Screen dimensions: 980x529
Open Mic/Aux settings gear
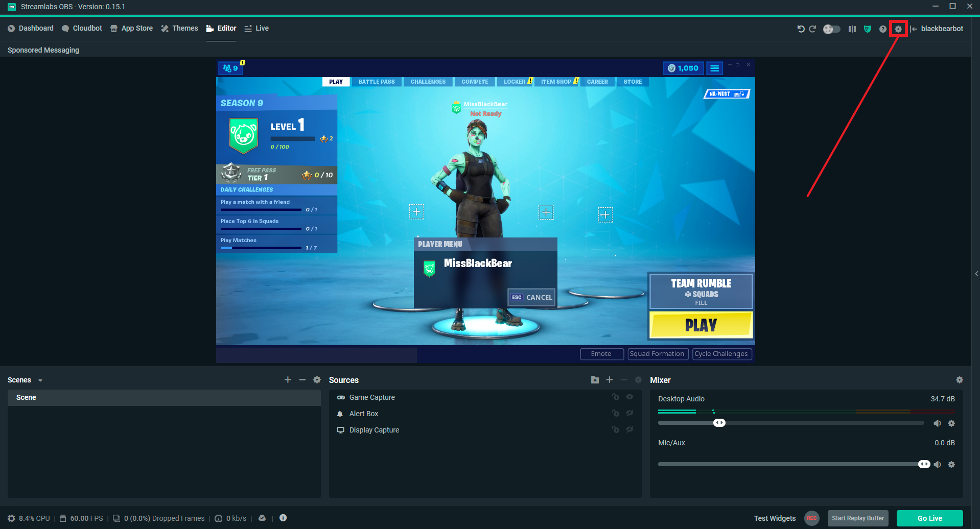(951, 465)
